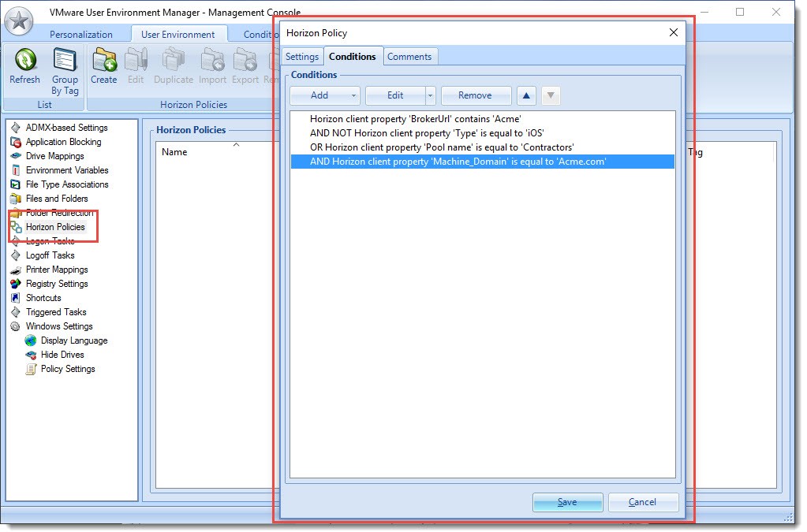Switch to the Comments tab
Screen dimensions: 807x532
click(410, 56)
